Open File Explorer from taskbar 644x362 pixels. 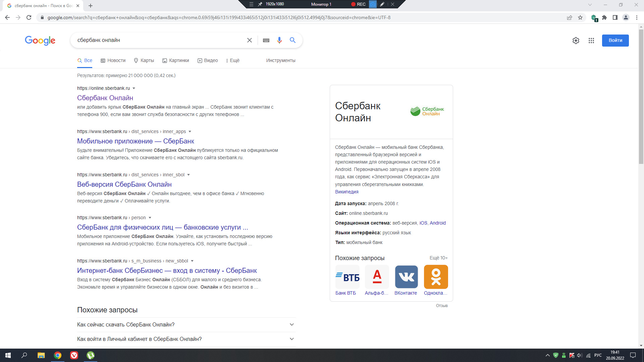pyautogui.click(x=41, y=355)
